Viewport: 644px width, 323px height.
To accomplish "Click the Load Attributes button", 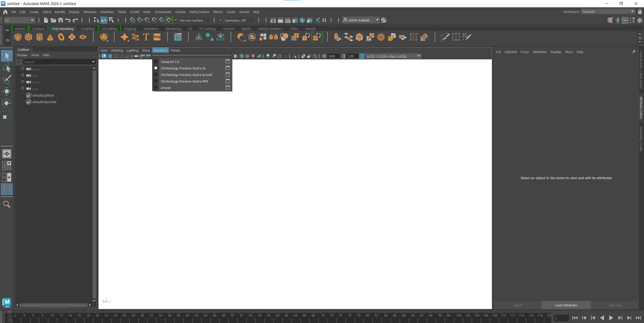I will pyautogui.click(x=566, y=305).
